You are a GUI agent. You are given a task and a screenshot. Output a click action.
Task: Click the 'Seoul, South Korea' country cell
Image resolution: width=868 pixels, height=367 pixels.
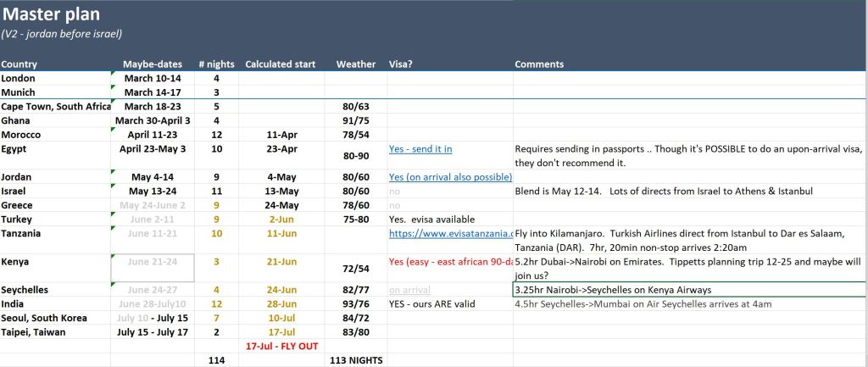(44, 318)
